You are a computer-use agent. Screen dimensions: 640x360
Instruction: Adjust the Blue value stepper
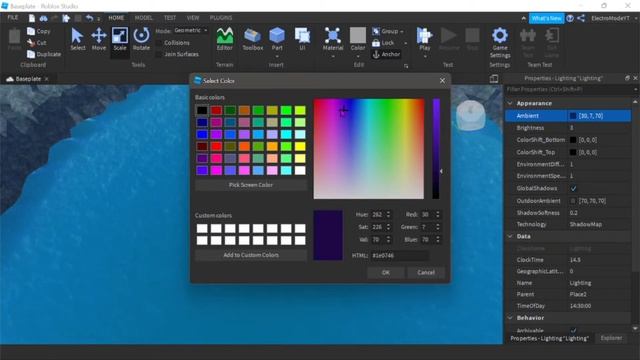pyautogui.click(x=438, y=240)
